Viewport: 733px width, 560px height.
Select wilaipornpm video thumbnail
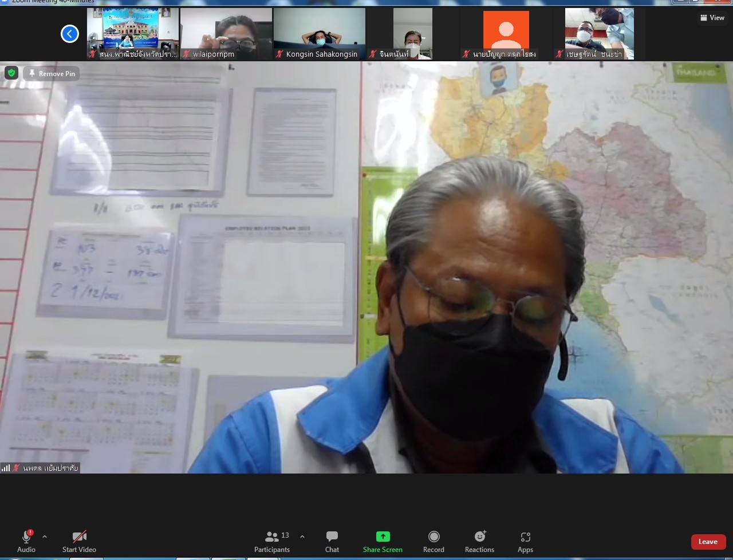coord(226,33)
